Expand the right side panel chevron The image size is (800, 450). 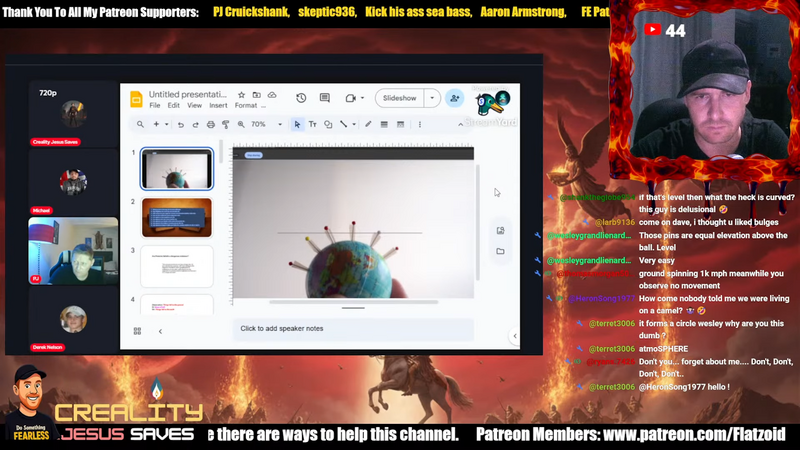515,336
